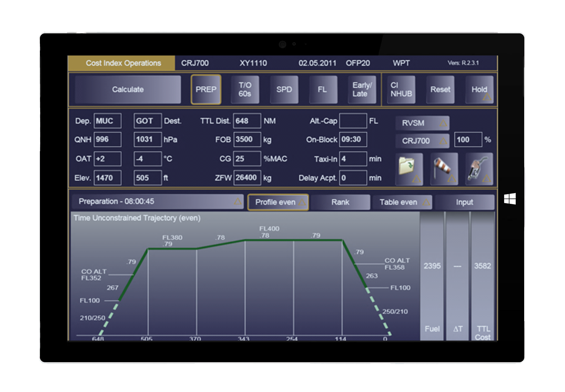Select the T/O 60s mode button

(245, 90)
